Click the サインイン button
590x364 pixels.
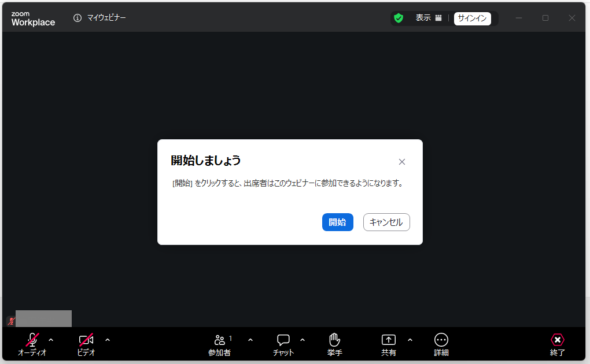click(472, 18)
